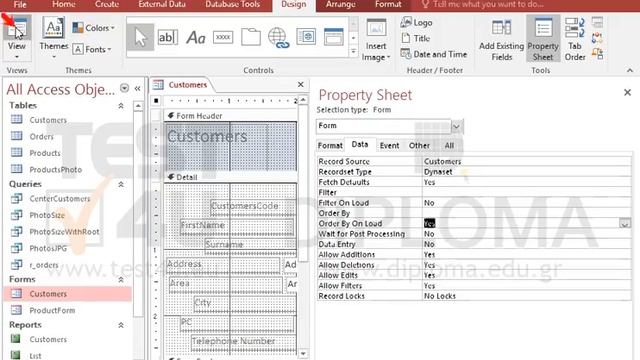Select the r_orders query
Image resolution: width=640 pixels, height=360 pixels.
[x=44, y=265]
